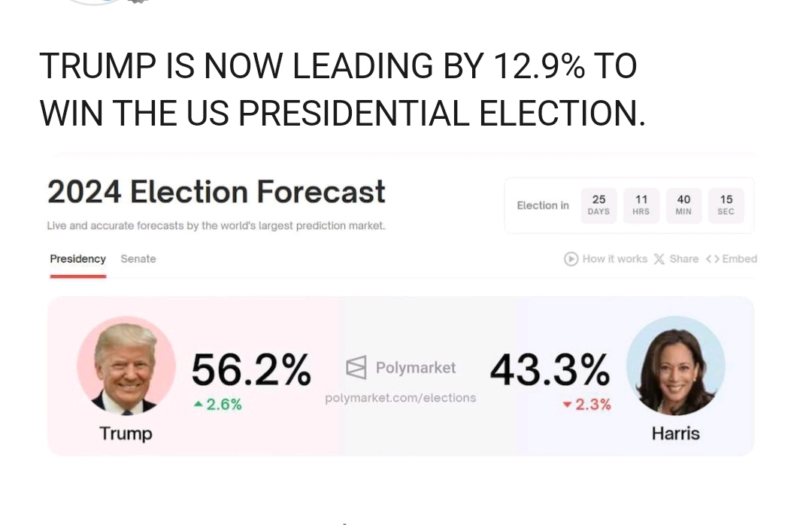This screenshot has width=812, height=525.
Task: Click the 40 minutes countdown box
Action: click(x=683, y=205)
